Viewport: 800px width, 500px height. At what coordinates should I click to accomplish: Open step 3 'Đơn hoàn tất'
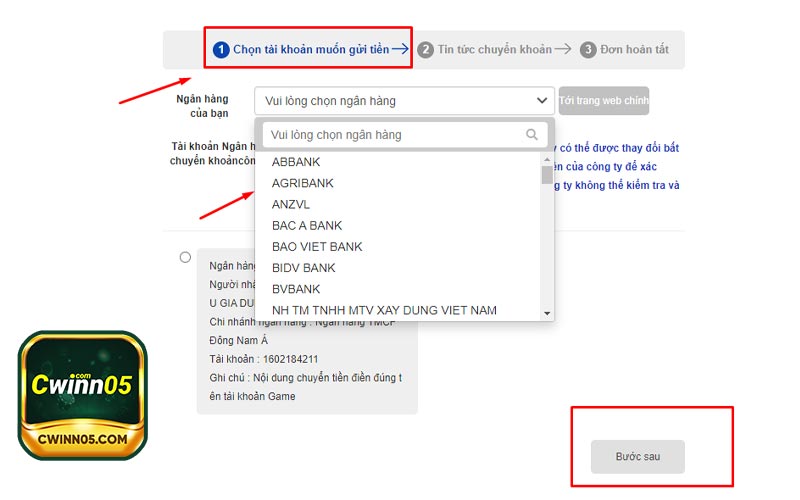(x=624, y=49)
